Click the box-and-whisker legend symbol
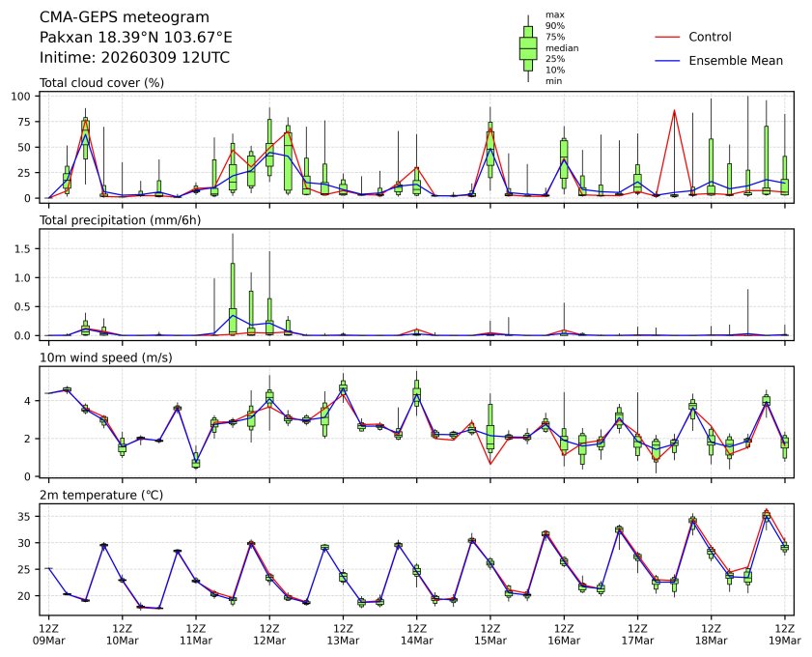Image resolution: width=812 pixels, height=657 pixels. (528, 48)
